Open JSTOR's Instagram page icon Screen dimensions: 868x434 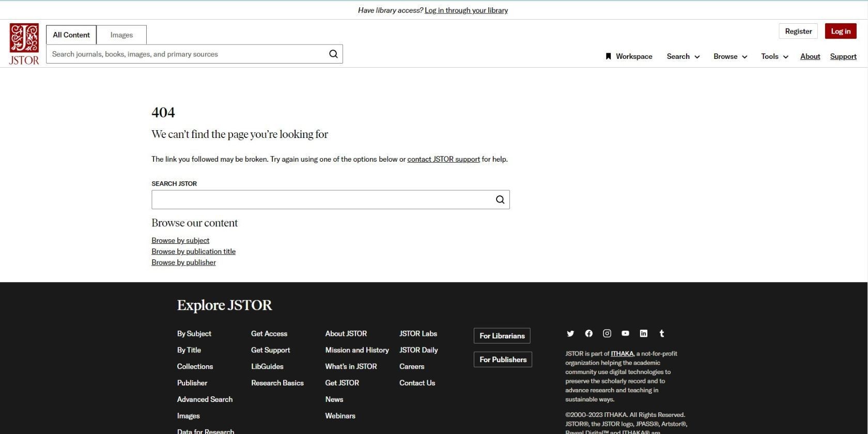(607, 333)
